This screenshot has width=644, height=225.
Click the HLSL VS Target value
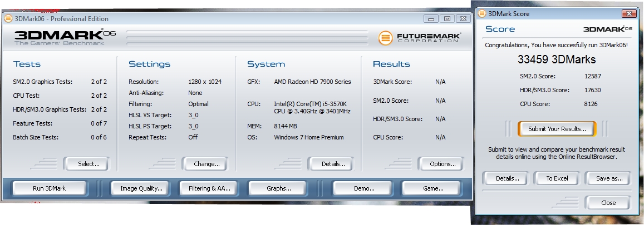click(x=193, y=115)
